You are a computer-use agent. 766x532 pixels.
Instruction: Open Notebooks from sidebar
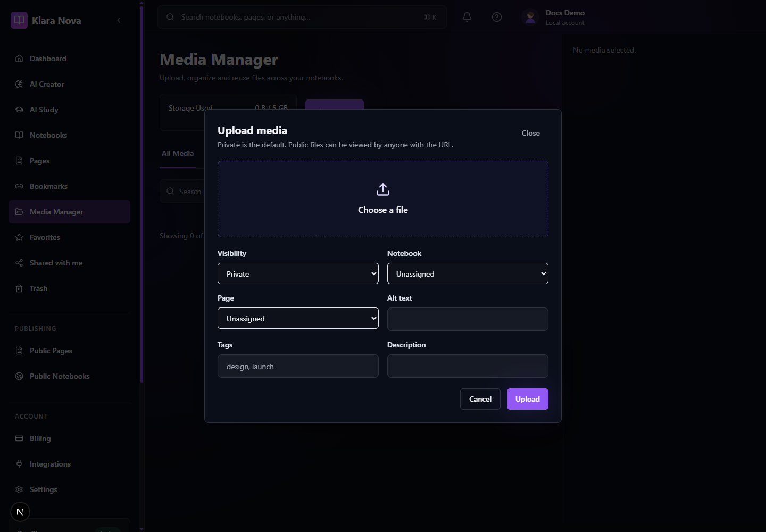click(x=69, y=135)
